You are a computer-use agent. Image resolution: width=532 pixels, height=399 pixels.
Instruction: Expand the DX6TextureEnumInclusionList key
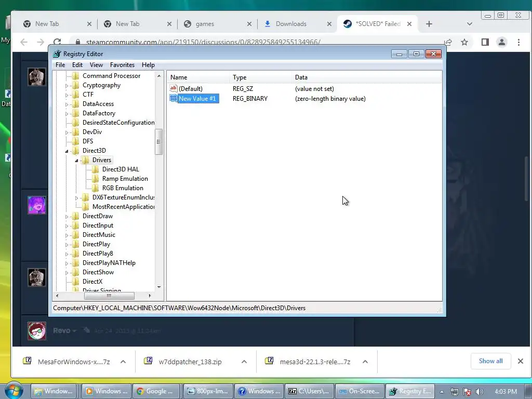[76, 198]
